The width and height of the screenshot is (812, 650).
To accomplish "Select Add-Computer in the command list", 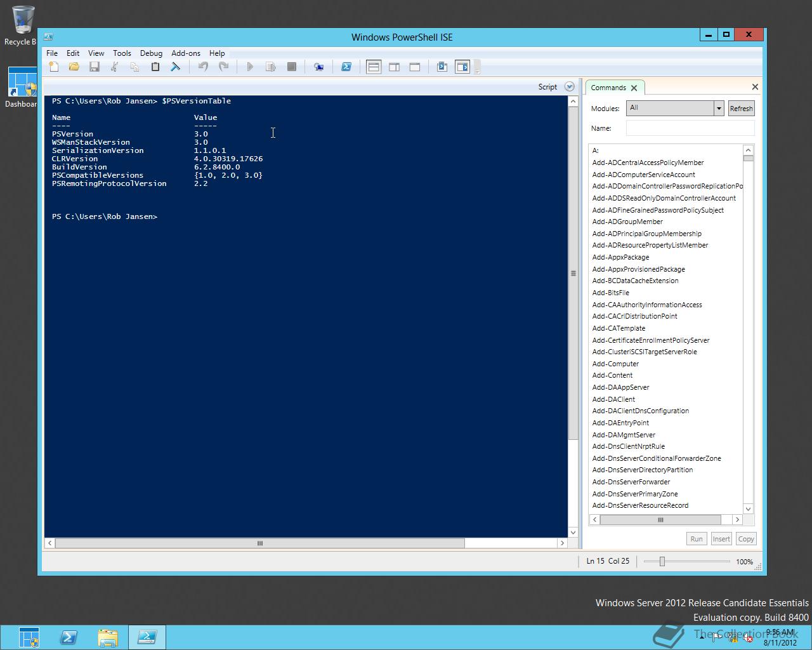I will 615,364.
